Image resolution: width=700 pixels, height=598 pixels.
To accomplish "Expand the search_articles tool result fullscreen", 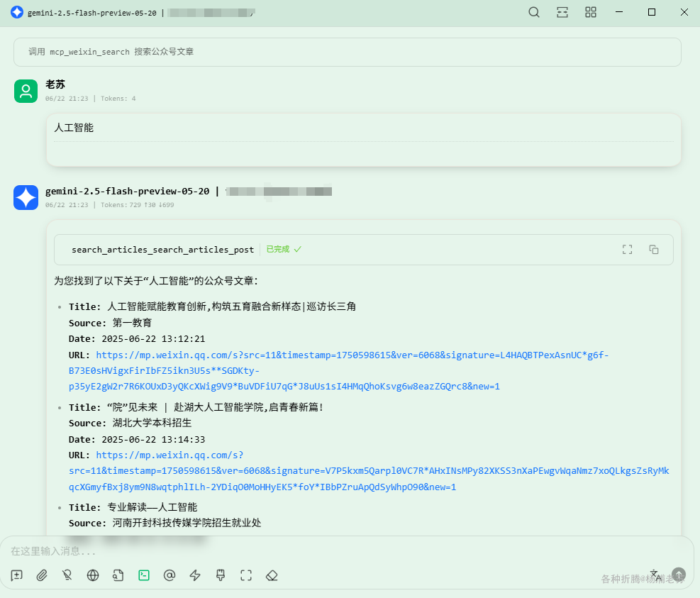I will pos(627,250).
